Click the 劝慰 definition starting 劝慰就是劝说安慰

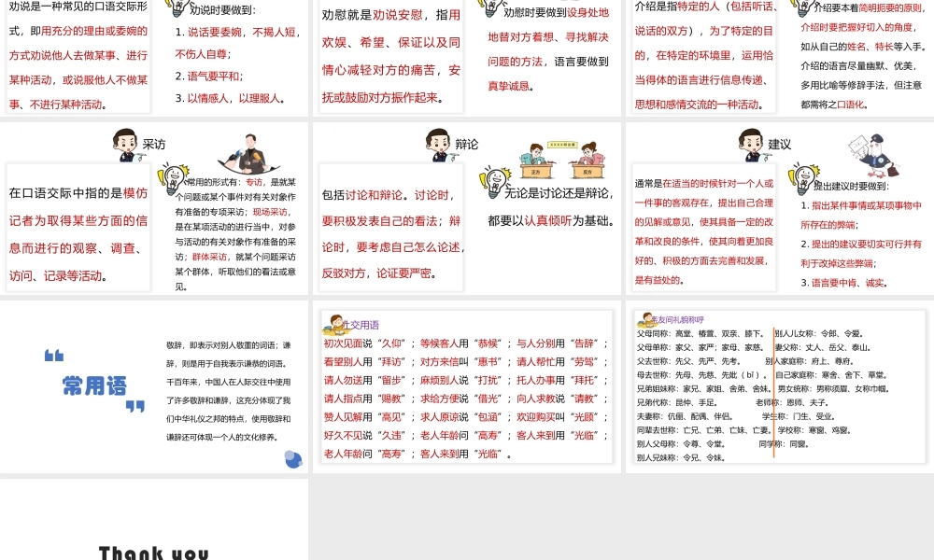(391, 56)
